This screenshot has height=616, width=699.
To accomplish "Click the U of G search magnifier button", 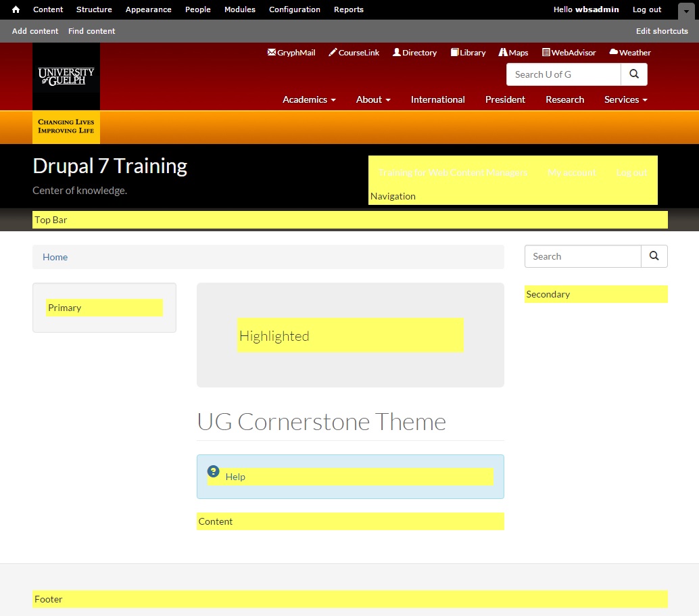I will point(633,74).
